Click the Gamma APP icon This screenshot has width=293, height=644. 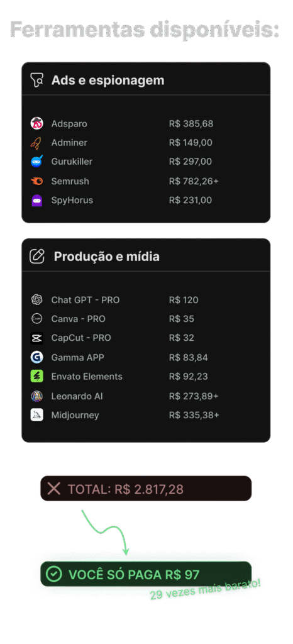[x=37, y=357]
